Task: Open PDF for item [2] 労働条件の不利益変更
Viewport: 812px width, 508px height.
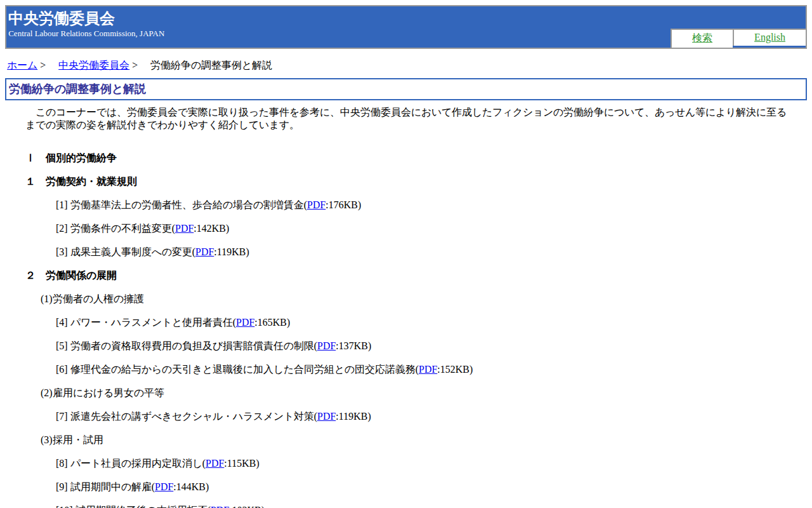Action: pos(184,229)
